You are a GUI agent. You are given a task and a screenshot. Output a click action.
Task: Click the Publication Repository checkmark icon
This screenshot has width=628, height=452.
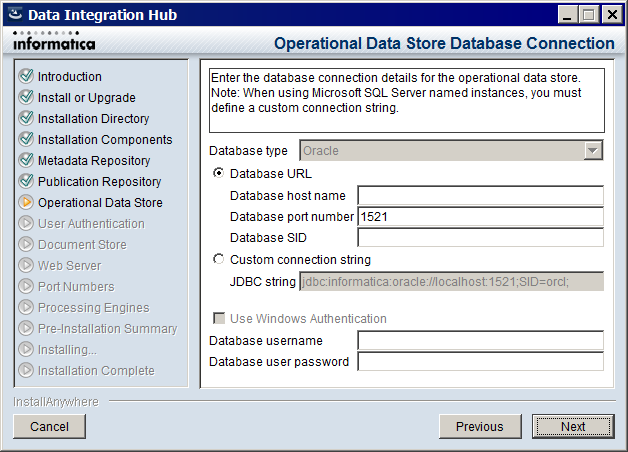[26, 181]
